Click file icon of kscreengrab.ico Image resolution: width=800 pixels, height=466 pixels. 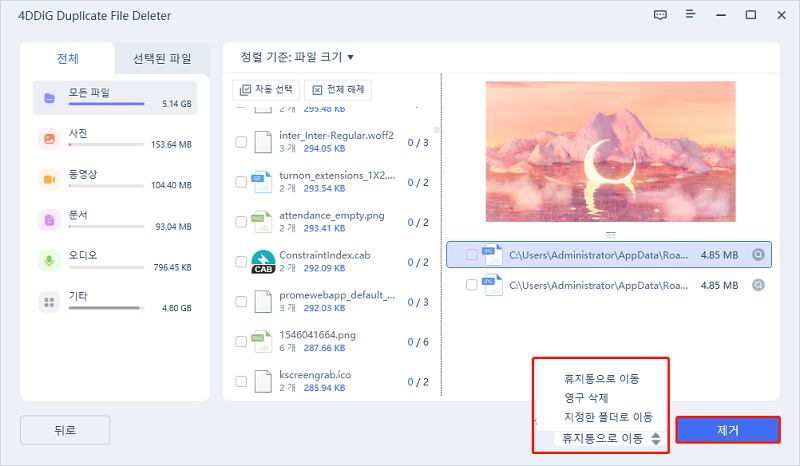tap(263, 381)
